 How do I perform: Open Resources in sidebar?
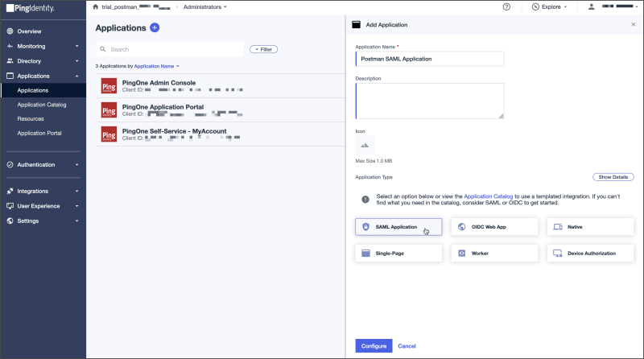[x=31, y=118]
